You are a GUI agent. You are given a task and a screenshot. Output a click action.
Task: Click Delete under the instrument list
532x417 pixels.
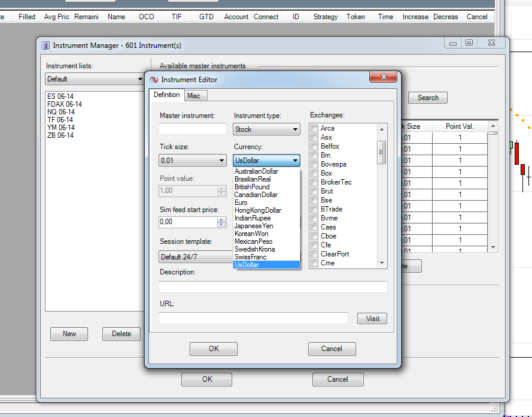121,334
